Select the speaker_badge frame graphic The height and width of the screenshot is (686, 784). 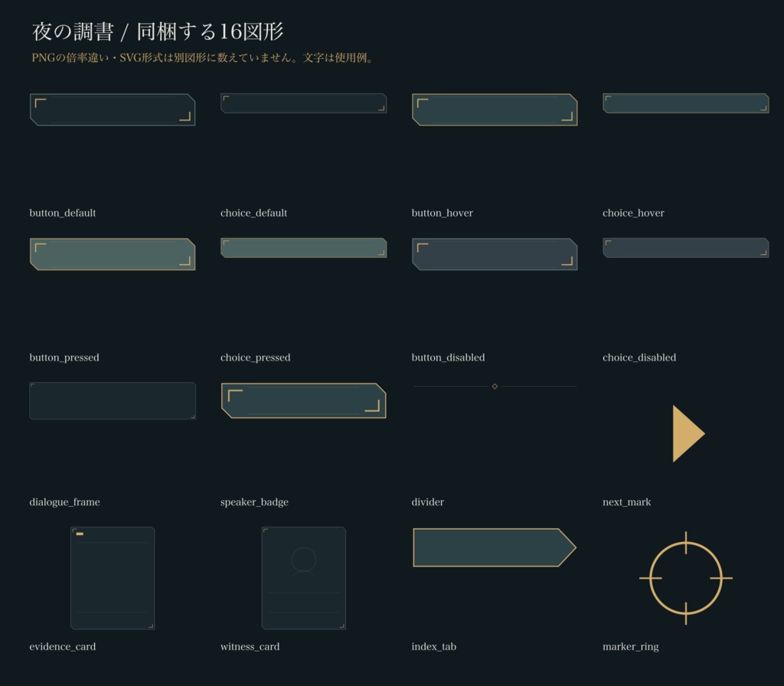pyautogui.click(x=303, y=400)
